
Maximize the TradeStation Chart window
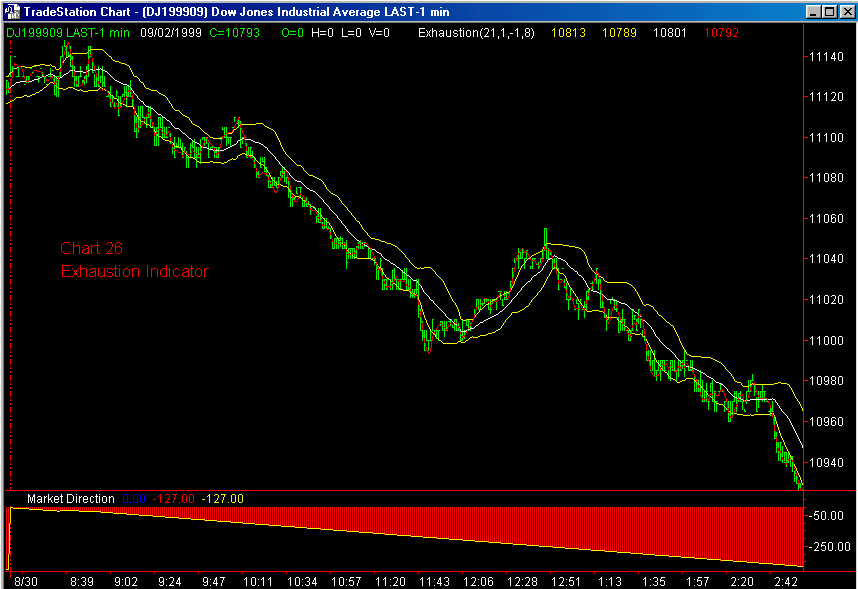point(830,11)
